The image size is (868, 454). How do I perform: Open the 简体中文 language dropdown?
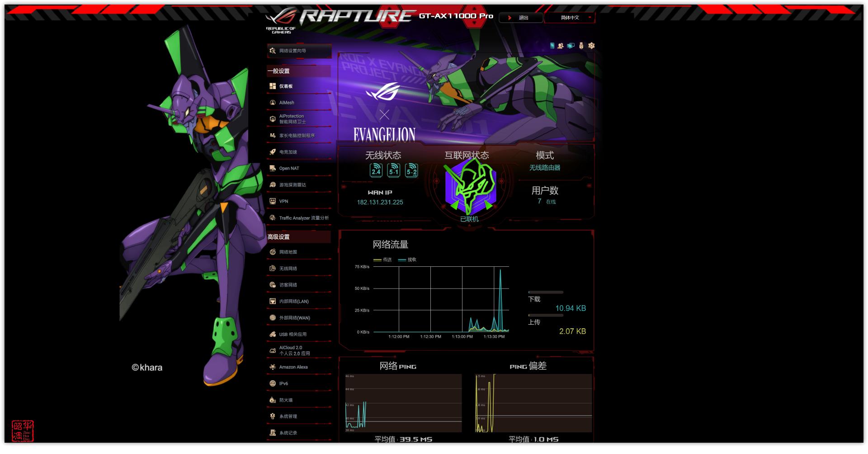(x=570, y=18)
